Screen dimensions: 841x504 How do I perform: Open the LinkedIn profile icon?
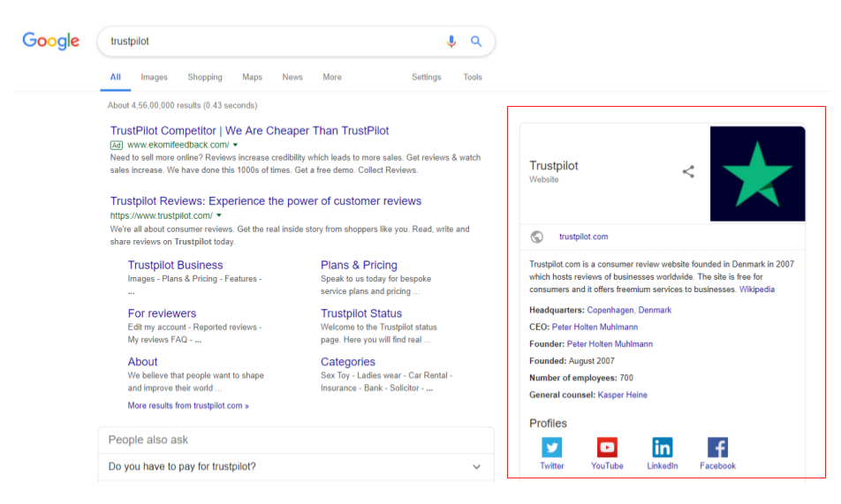(x=663, y=448)
